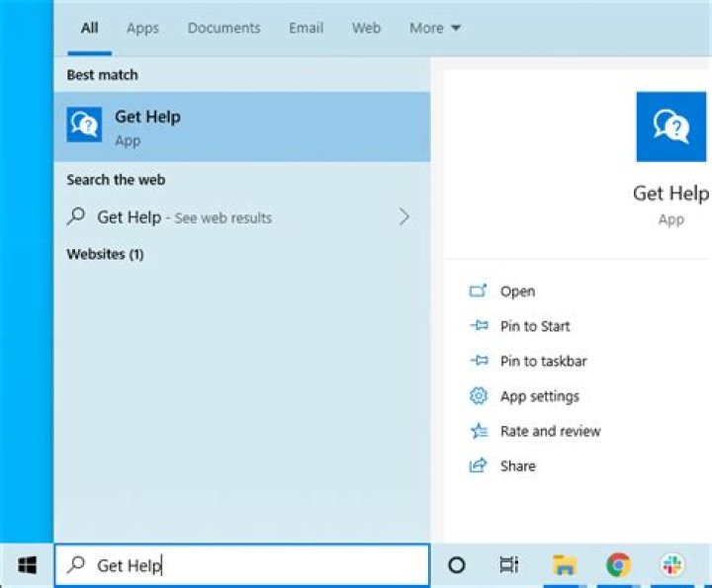
Task: Open Google Chrome from the taskbar
Action: tap(618, 565)
